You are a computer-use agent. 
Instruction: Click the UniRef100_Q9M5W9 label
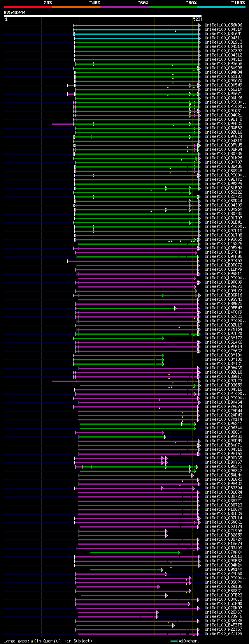point(223,85)
